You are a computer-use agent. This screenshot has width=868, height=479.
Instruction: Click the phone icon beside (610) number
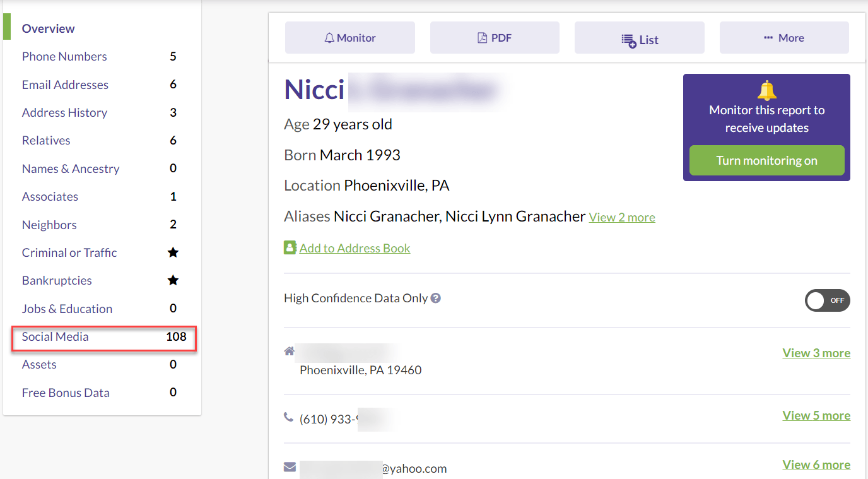tap(289, 417)
